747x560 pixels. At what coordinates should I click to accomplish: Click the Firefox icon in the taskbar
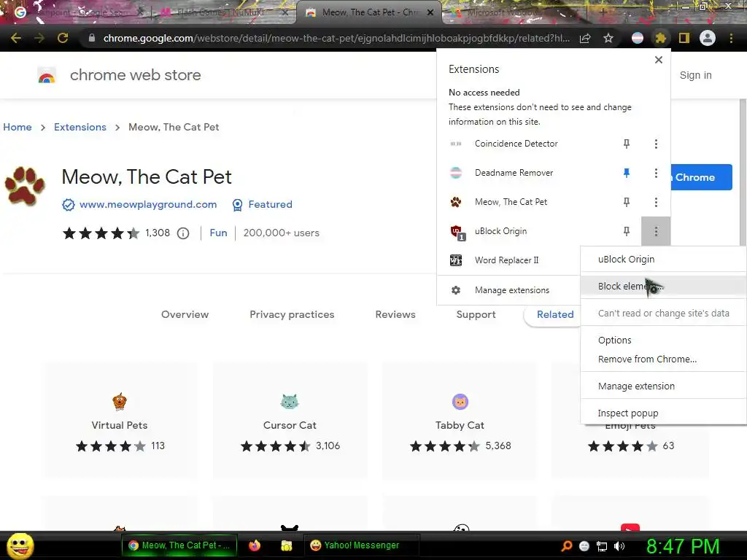click(255, 545)
